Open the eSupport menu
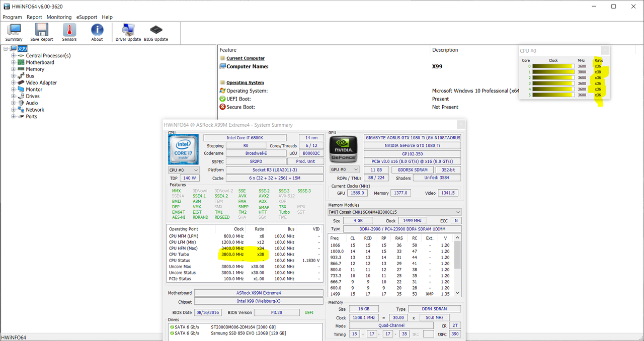Screen dimensions: 644x341 87,17
